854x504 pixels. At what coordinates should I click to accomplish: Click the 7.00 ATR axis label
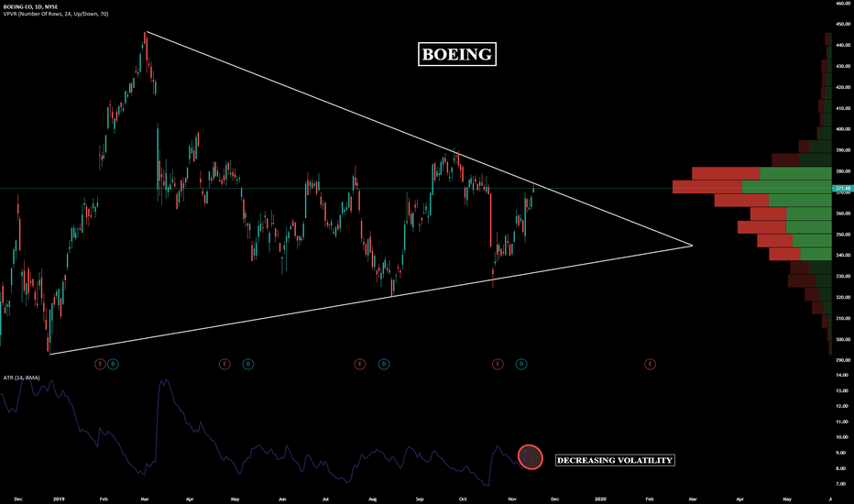pos(841,484)
